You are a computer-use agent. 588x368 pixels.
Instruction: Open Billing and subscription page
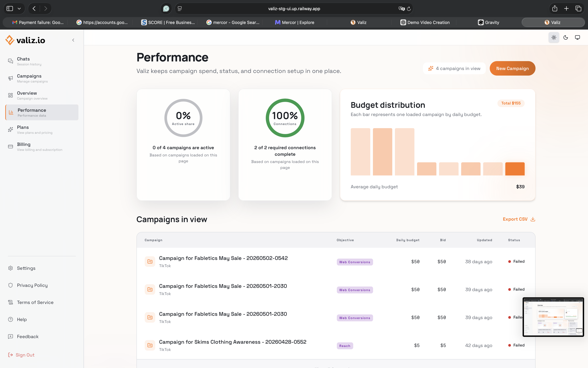42,147
